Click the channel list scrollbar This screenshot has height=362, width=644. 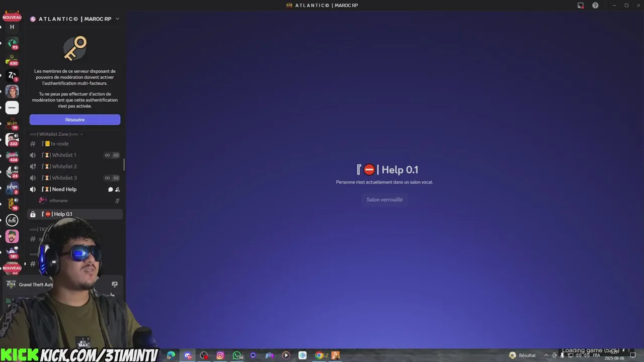coord(124,164)
